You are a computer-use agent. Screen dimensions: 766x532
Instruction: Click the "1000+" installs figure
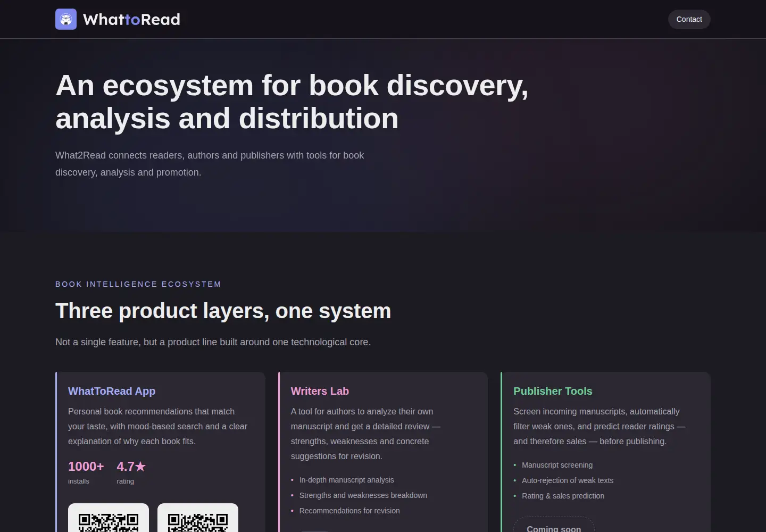(x=86, y=467)
